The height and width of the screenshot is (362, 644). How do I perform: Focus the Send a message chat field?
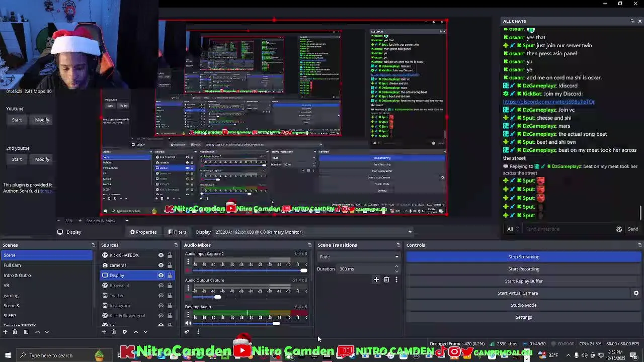coord(569,229)
